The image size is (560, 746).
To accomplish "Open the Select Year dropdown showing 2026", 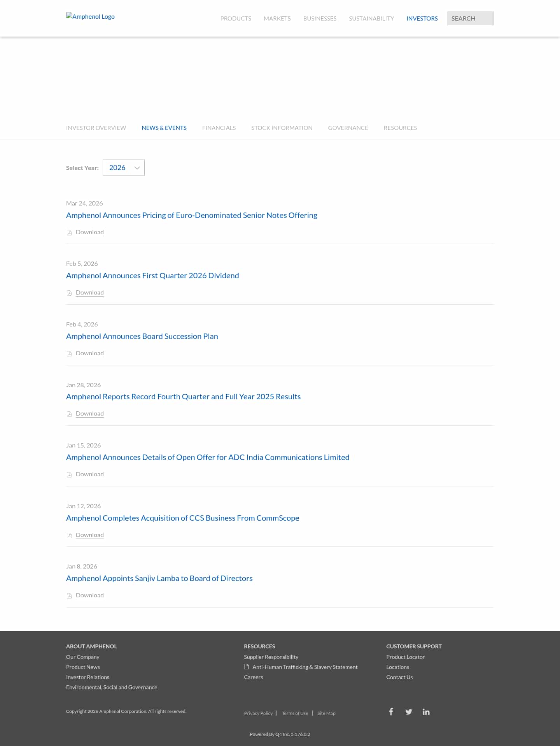I will coord(124,168).
